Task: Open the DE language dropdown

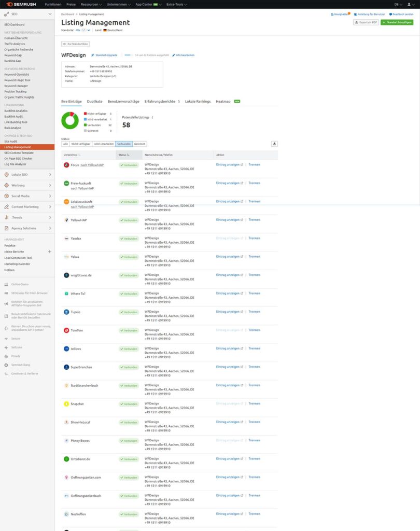Action: coord(398,4)
